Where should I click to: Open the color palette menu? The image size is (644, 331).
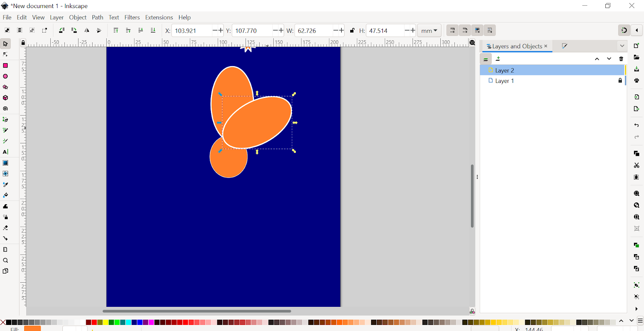[640, 321]
